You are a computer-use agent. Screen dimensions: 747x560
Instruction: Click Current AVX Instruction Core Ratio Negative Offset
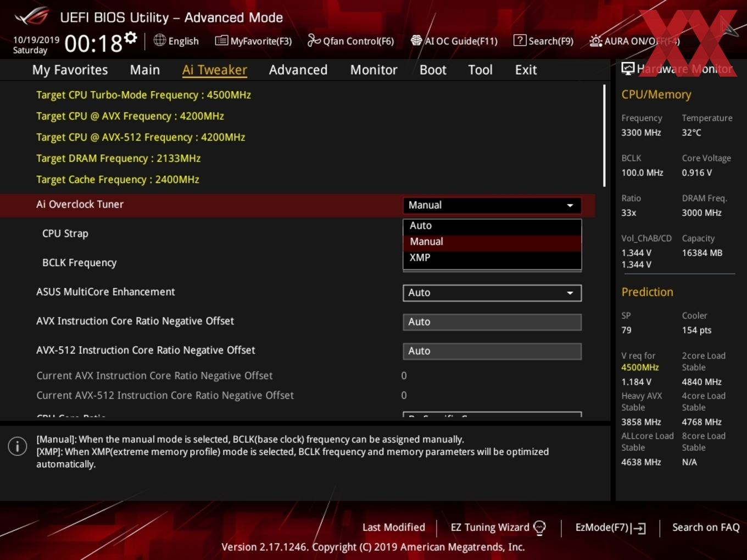pyautogui.click(x=154, y=376)
